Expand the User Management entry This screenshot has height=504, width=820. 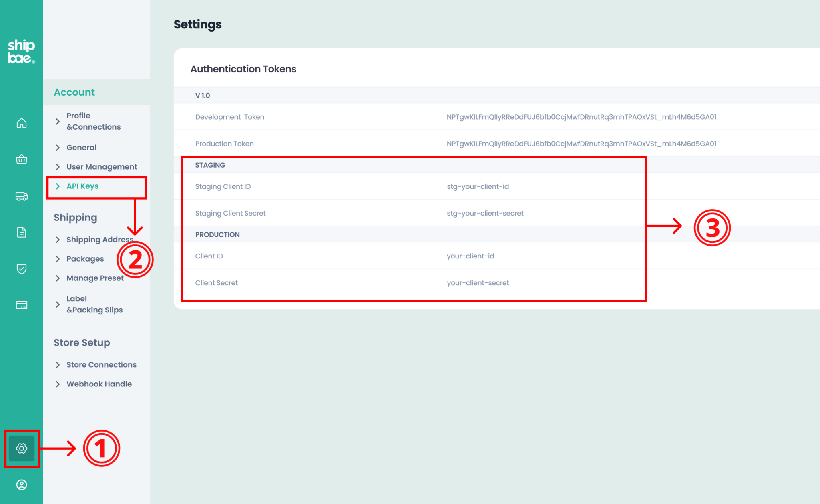coord(102,167)
